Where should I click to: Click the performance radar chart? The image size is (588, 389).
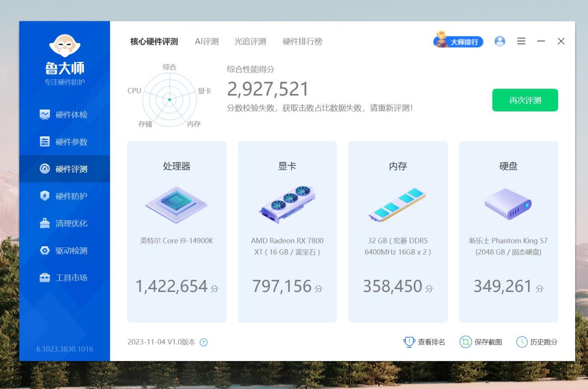169,99
